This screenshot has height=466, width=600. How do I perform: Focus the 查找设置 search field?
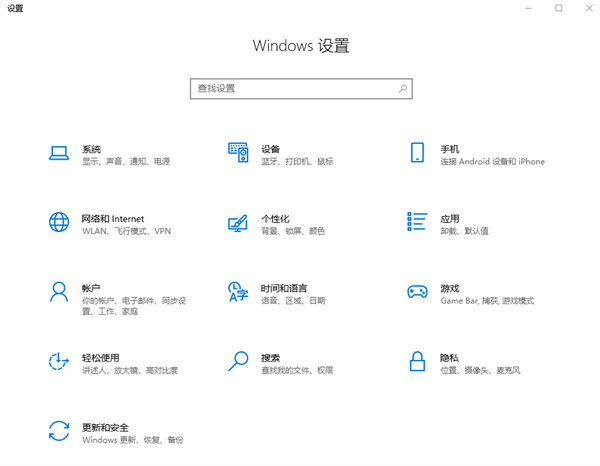[301, 89]
